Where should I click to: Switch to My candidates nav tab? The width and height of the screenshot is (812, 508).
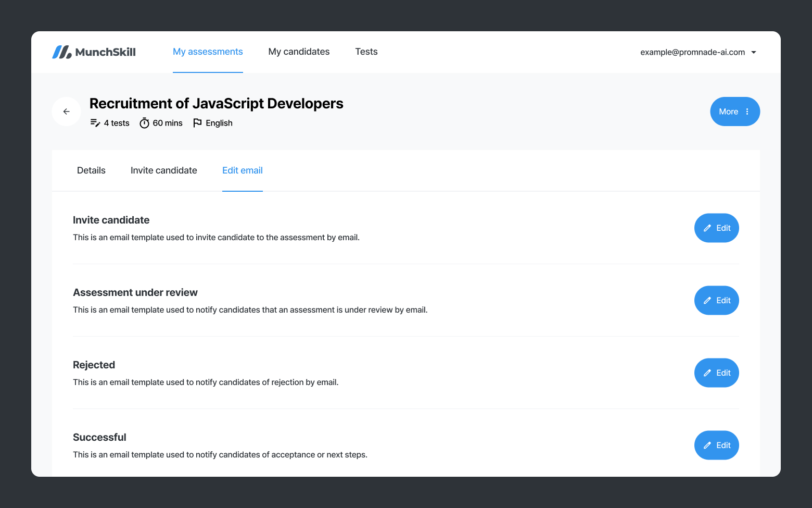coord(299,52)
